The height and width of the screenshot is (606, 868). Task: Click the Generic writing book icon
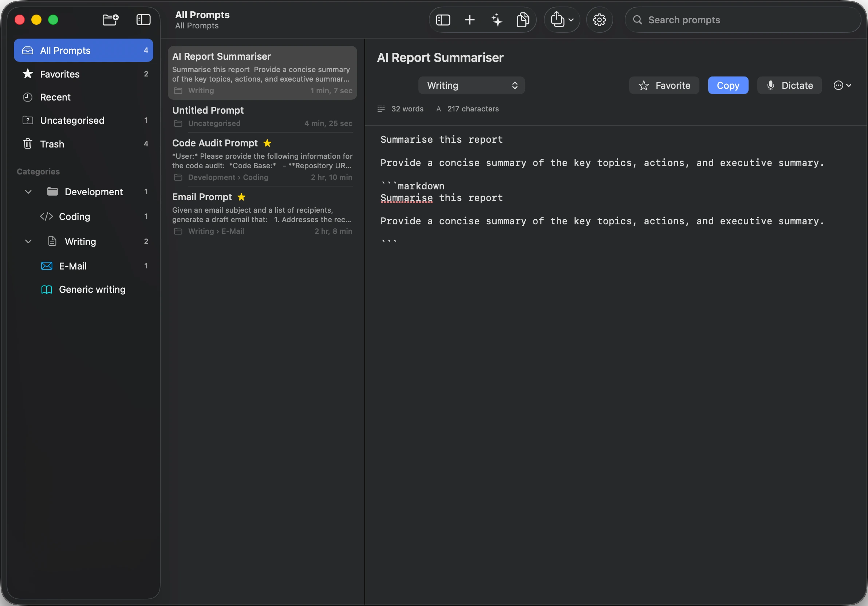click(47, 290)
